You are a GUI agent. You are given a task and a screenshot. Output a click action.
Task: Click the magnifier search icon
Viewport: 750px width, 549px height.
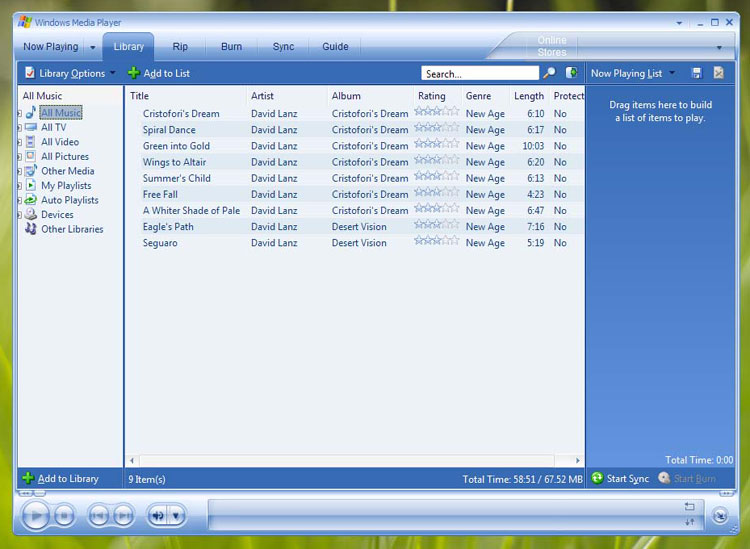point(549,73)
